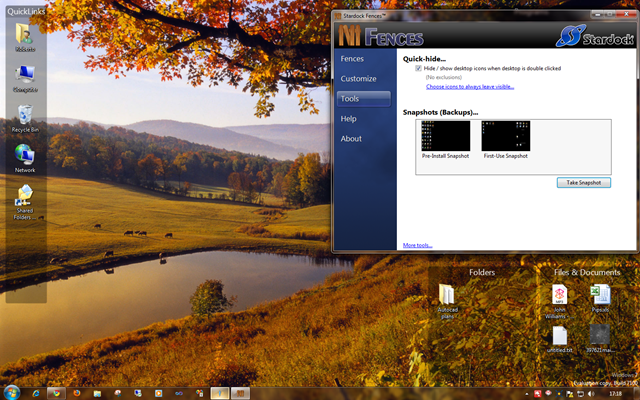Open the Shared Folders shortcut icon

25,195
